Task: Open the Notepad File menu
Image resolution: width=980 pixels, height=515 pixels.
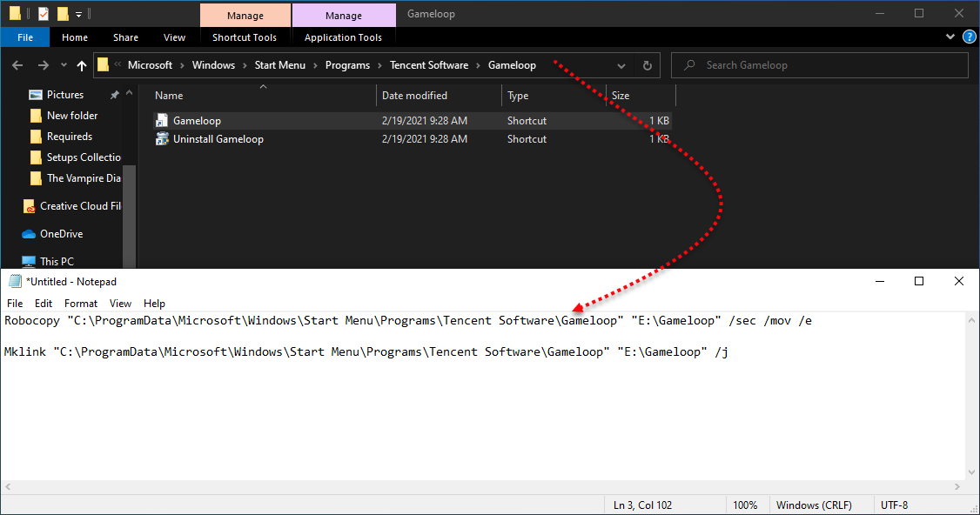Action: coord(15,303)
